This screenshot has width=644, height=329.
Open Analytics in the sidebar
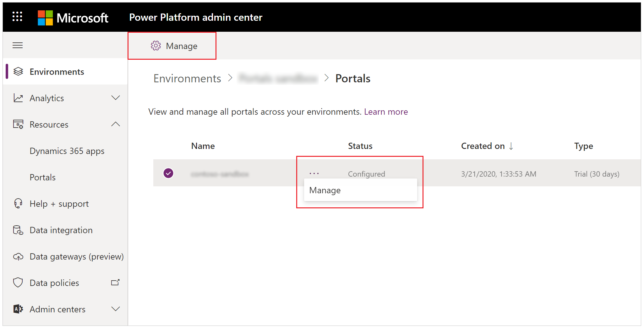click(65, 98)
